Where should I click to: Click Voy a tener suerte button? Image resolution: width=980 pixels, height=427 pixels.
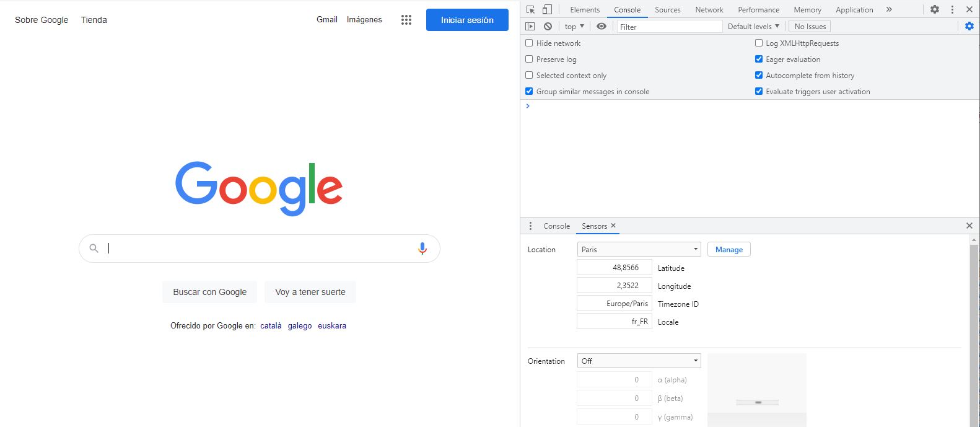(310, 292)
